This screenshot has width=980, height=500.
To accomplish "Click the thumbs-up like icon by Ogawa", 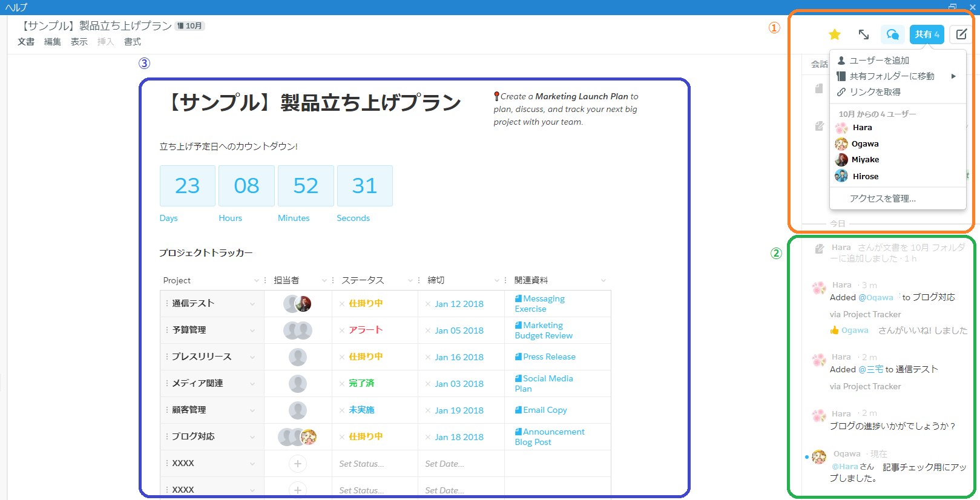I will pyautogui.click(x=835, y=331).
